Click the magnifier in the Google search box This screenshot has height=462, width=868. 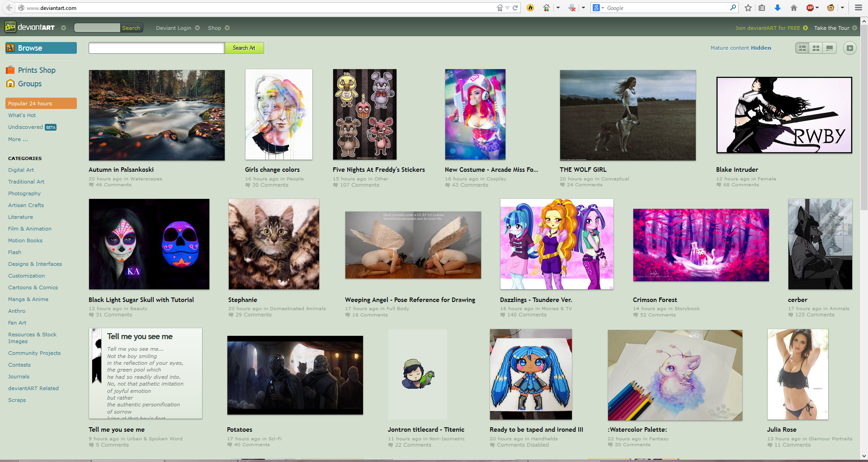click(x=733, y=8)
